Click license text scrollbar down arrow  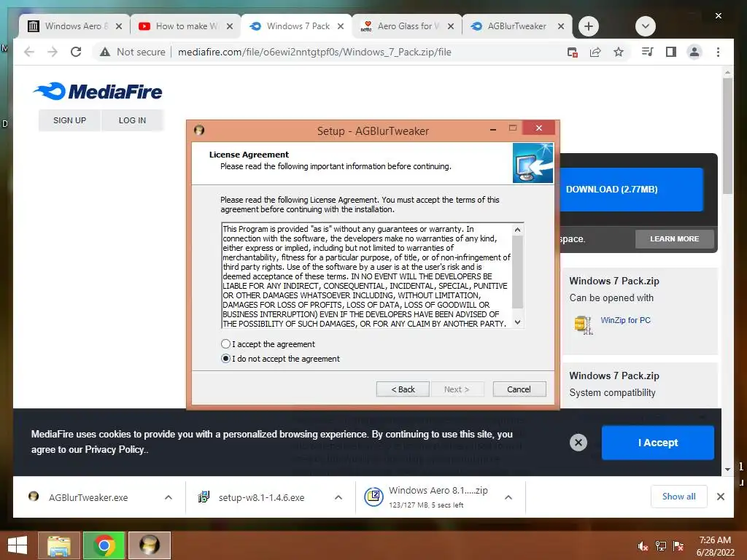point(517,322)
